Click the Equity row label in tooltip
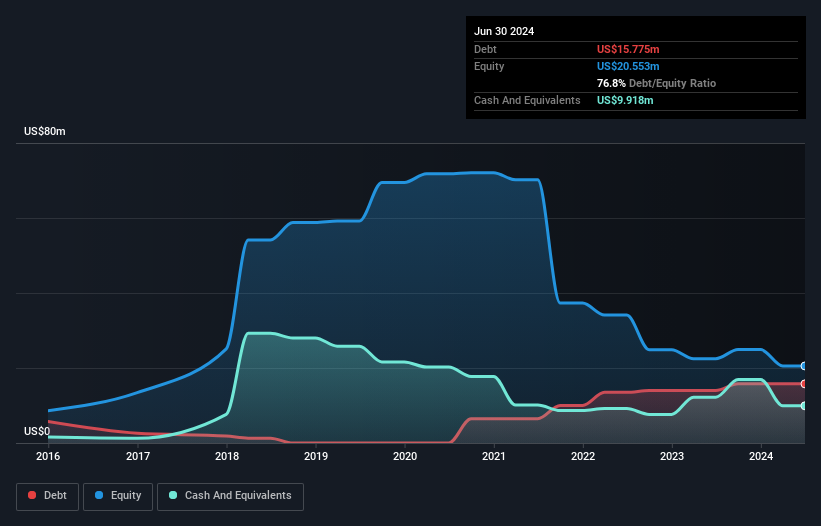821x526 pixels. (x=489, y=66)
